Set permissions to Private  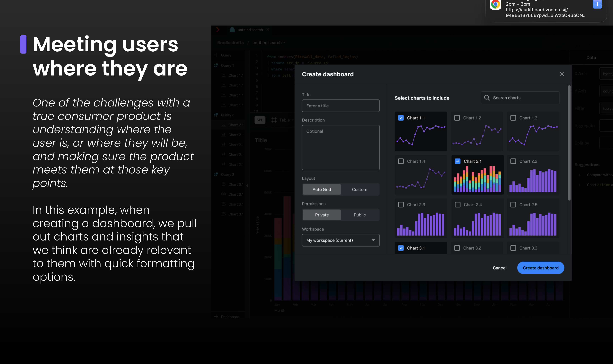point(322,215)
